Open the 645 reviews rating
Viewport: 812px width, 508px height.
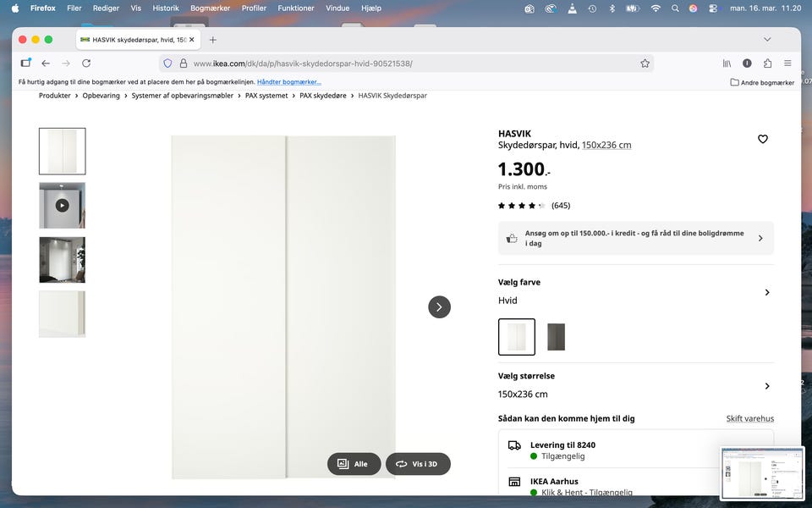[x=534, y=206]
